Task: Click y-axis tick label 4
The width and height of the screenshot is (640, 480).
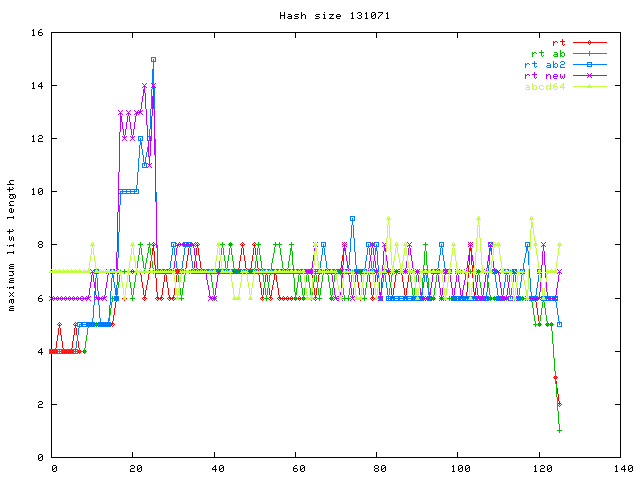Action: point(40,351)
